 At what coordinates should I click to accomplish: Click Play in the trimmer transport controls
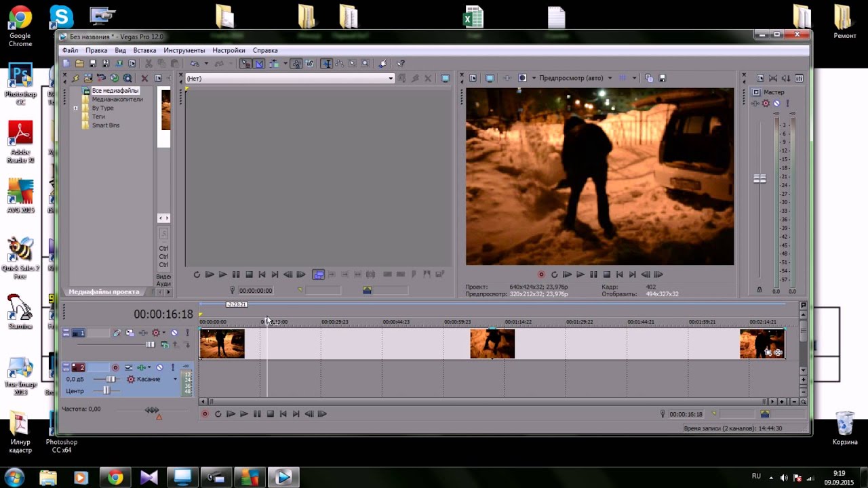pos(222,274)
